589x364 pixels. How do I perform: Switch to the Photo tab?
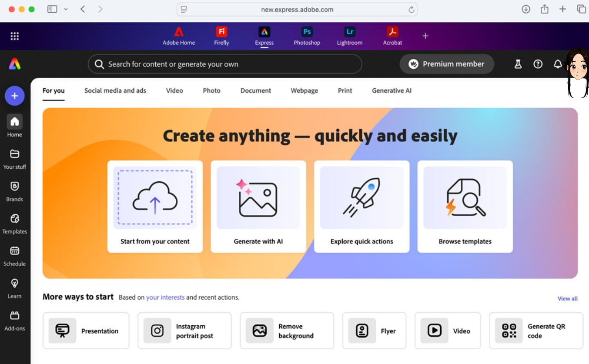[211, 90]
